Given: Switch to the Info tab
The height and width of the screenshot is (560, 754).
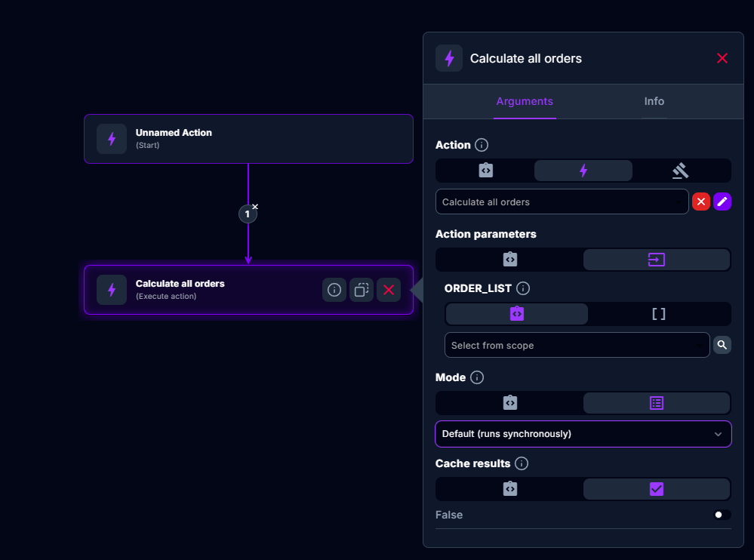Looking at the screenshot, I should coord(654,101).
